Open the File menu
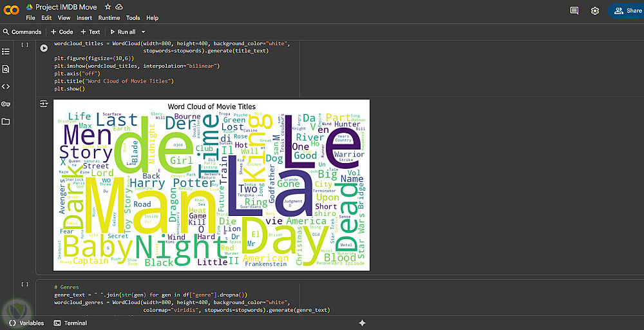Screen dimensions: 644x330 tap(30, 18)
